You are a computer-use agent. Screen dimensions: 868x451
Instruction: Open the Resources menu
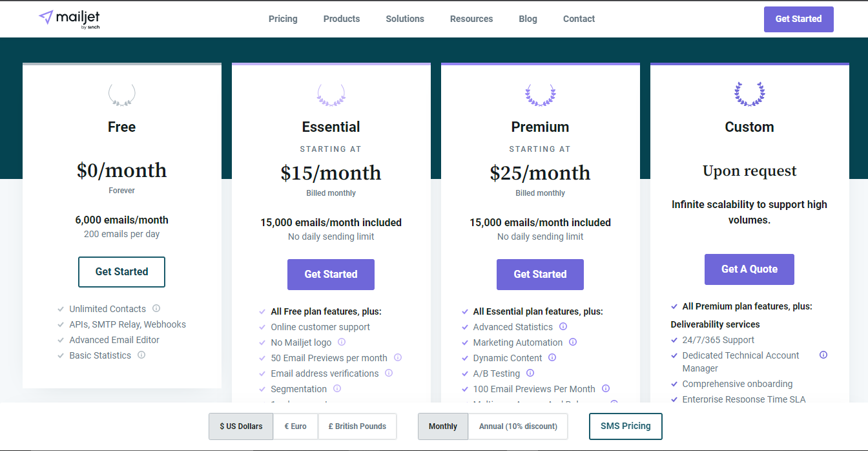pyautogui.click(x=471, y=19)
